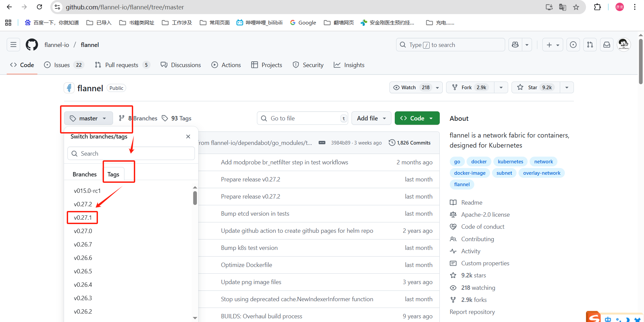
Task: Switch to the Code tab
Action: coord(22,65)
